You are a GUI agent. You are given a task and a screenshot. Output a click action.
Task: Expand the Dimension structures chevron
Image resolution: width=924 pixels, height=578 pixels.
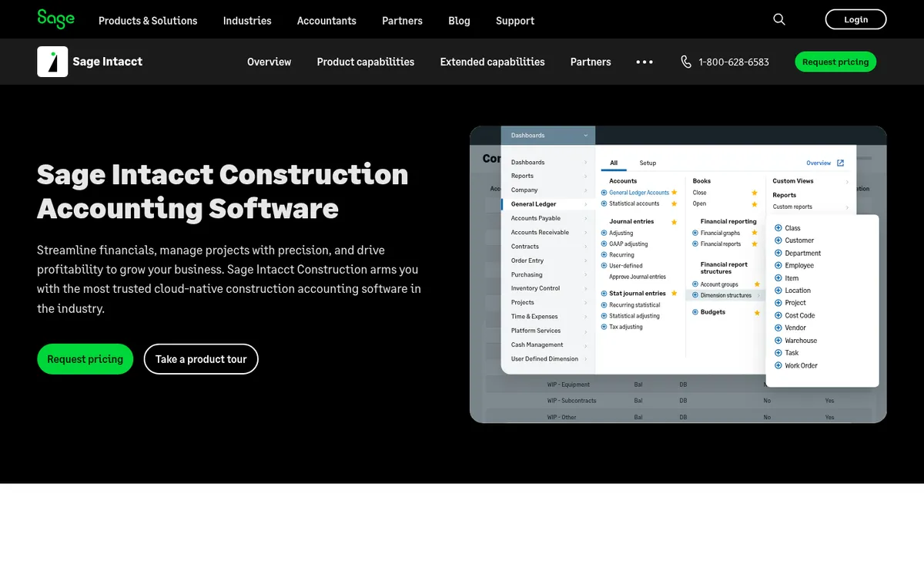pos(758,295)
